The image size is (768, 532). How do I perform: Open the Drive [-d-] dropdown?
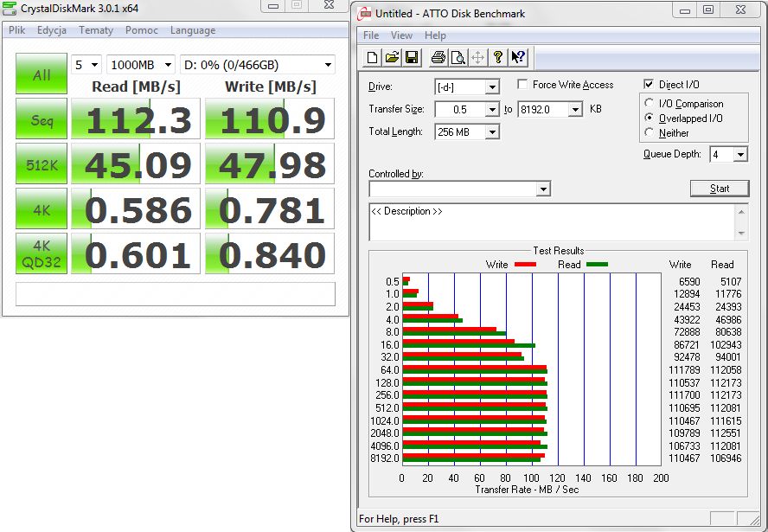(492, 87)
